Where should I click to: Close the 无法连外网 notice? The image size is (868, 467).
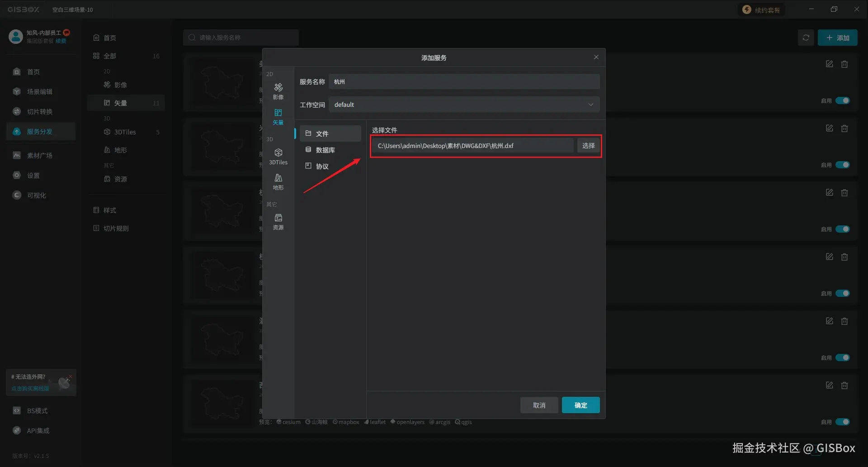[x=71, y=376]
